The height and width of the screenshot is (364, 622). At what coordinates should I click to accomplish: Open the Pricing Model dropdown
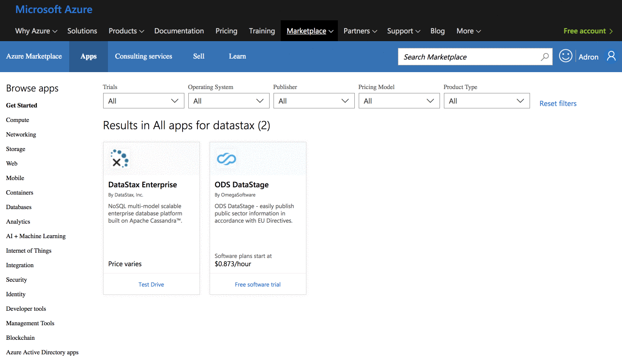pos(399,101)
